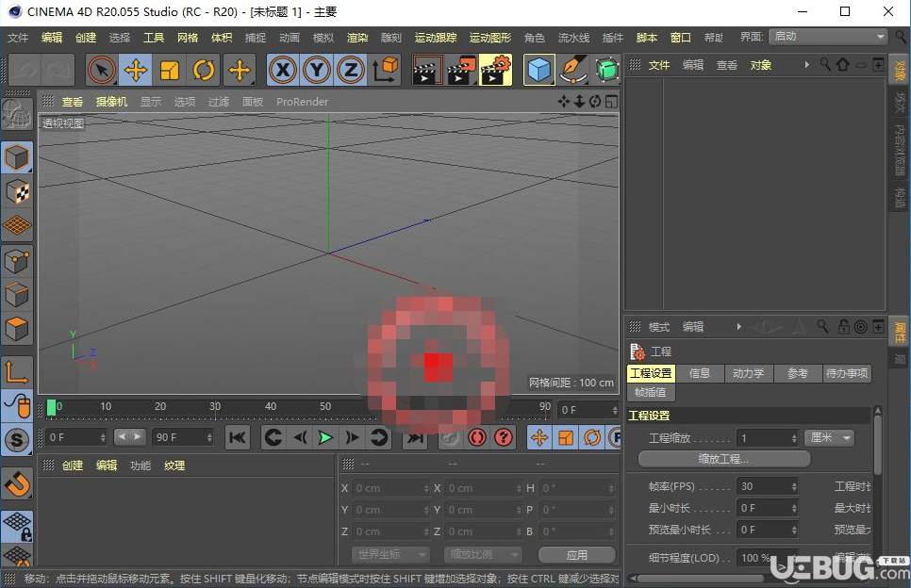Open the 厘米 unit dropdown
This screenshot has width=911, height=588.
(830, 437)
